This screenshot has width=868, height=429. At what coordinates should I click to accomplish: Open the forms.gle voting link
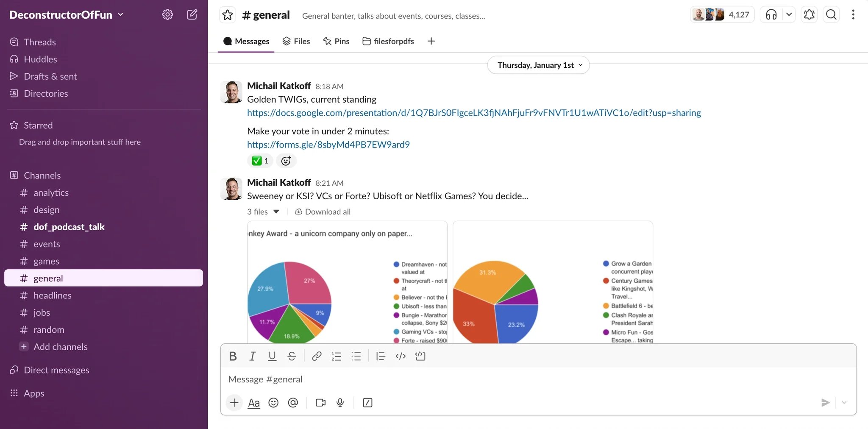(x=328, y=145)
